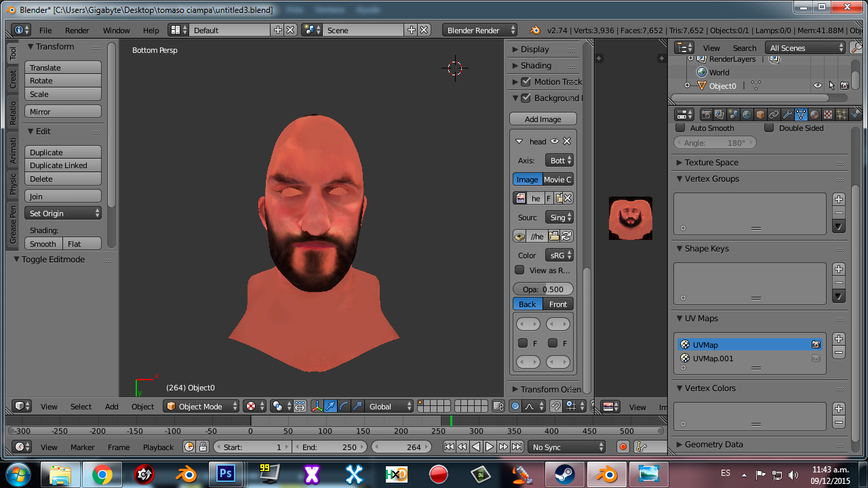The image size is (868, 488).
Task: Open the All Scenes outliner dropdown
Action: click(x=805, y=47)
